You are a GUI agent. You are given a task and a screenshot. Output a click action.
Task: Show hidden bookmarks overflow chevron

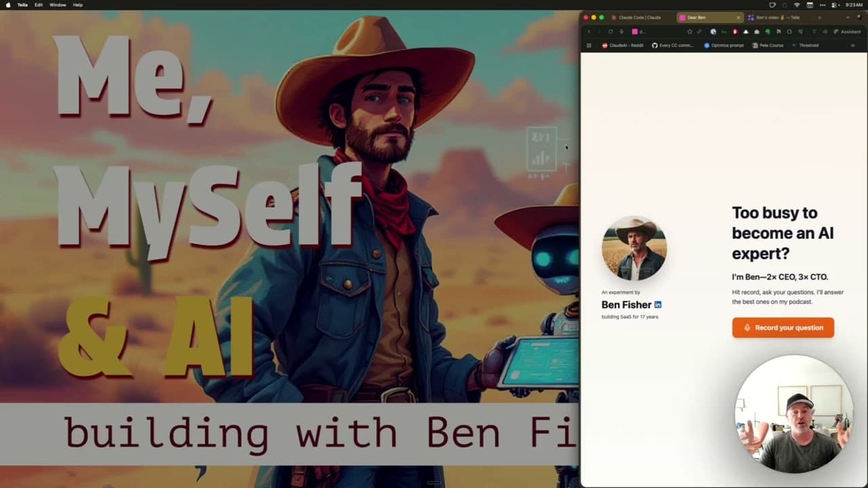(852, 45)
